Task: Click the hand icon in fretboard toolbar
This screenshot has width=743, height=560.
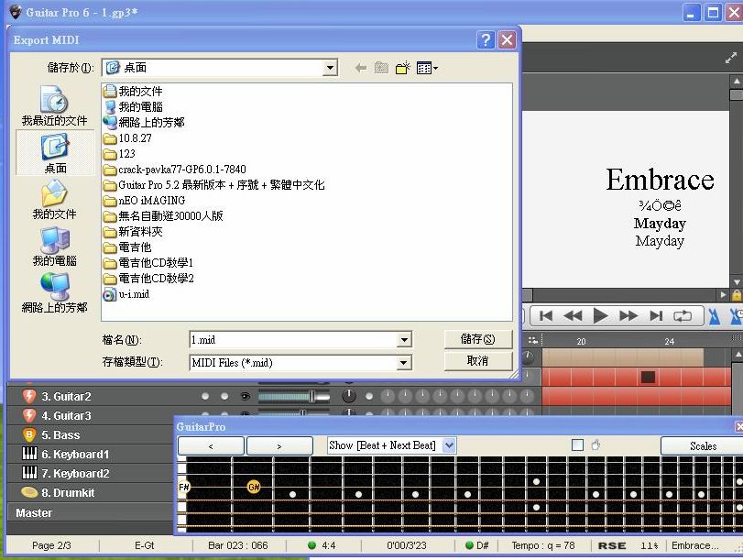Action: click(x=595, y=445)
